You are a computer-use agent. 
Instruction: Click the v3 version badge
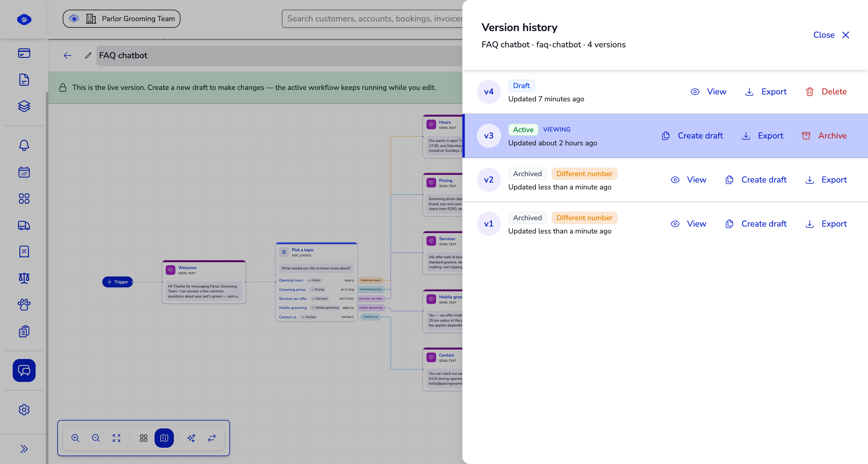[489, 136]
